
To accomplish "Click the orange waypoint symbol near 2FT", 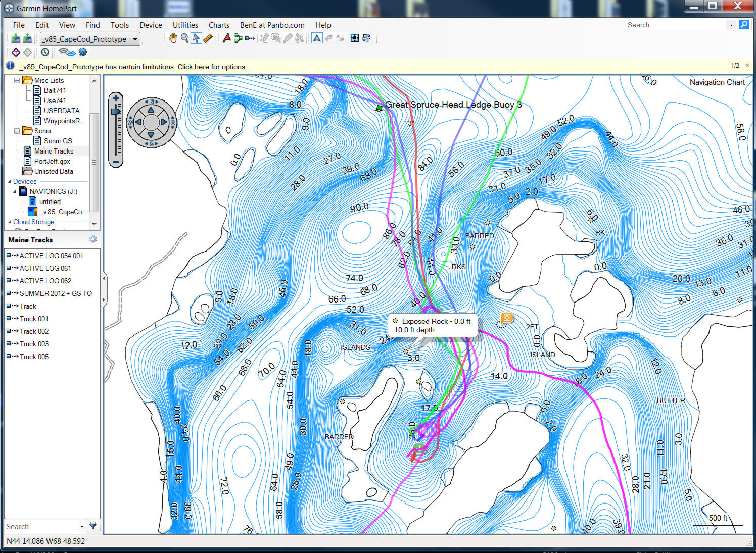I will (x=507, y=318).
